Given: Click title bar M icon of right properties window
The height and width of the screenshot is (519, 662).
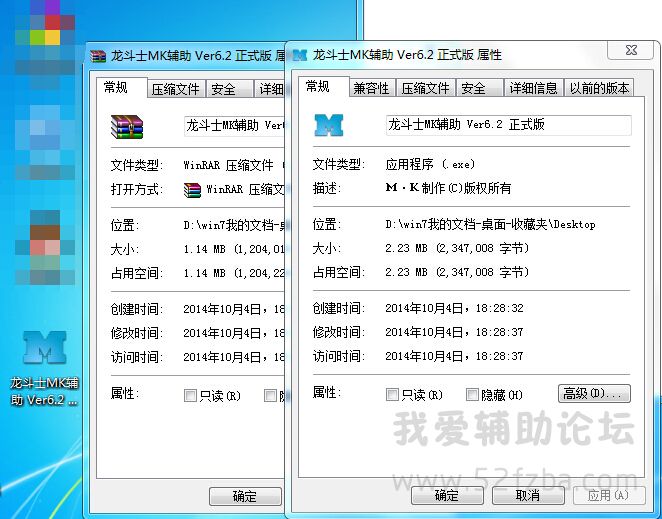Looking at the screenshot, I should click(299, 55).
